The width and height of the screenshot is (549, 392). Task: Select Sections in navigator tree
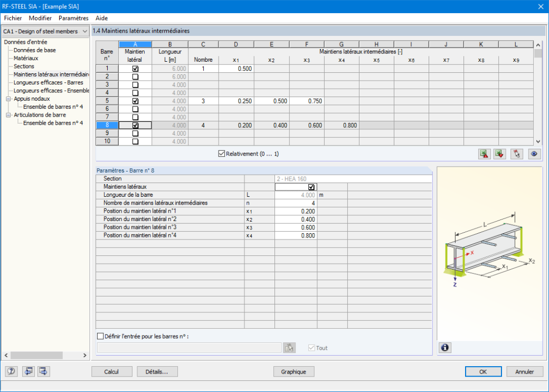coord(24,66)
